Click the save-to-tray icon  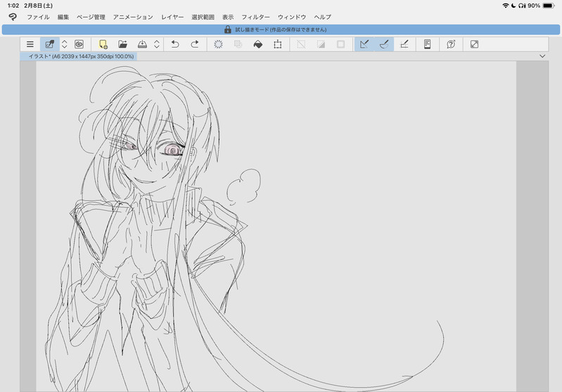pyautogui.click(x=142, y=44)
